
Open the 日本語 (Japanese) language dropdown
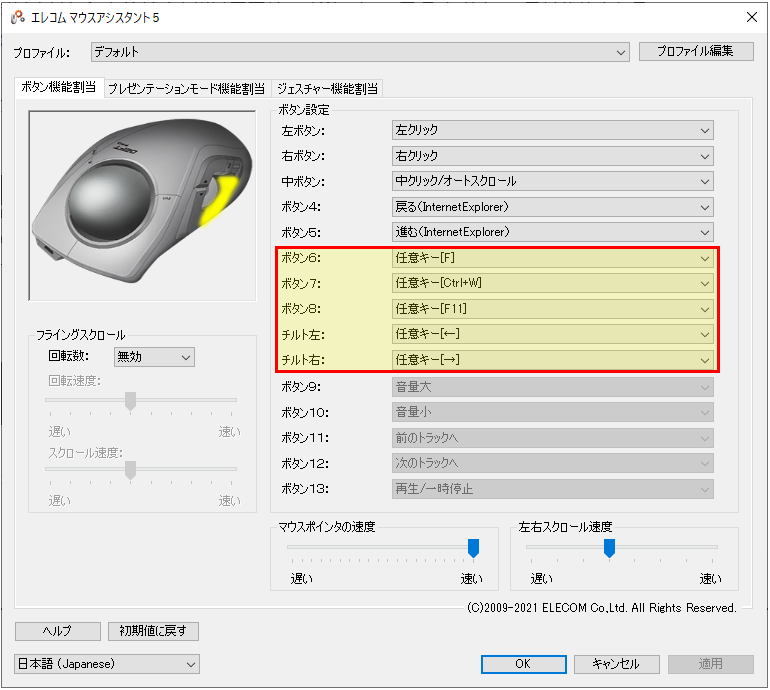coord(107,664)
